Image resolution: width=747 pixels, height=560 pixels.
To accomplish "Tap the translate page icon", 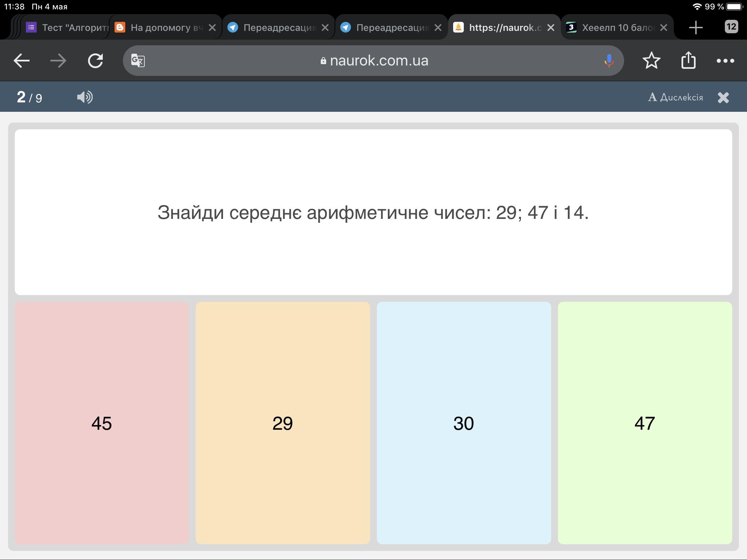I will tap(138, 61).
